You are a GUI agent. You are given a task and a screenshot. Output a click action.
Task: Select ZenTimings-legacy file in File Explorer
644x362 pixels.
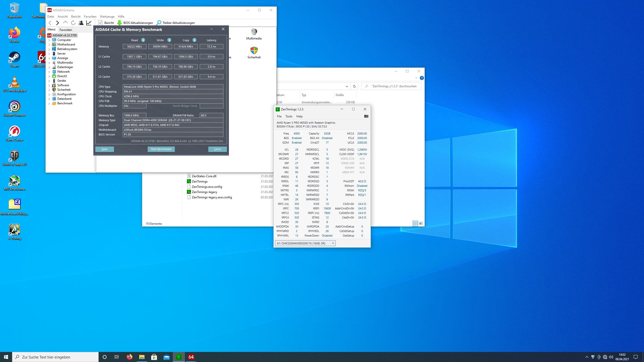pyautogui.click(x=204, y=192)
